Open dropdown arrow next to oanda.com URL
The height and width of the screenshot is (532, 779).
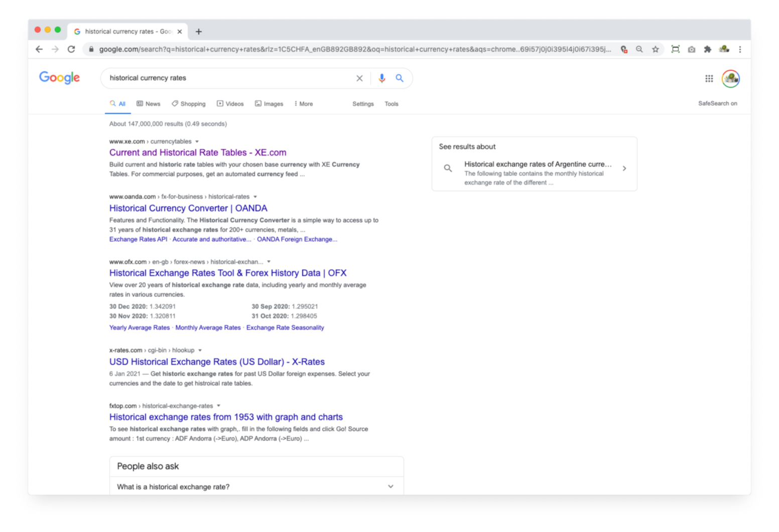[x=255, y=197]
